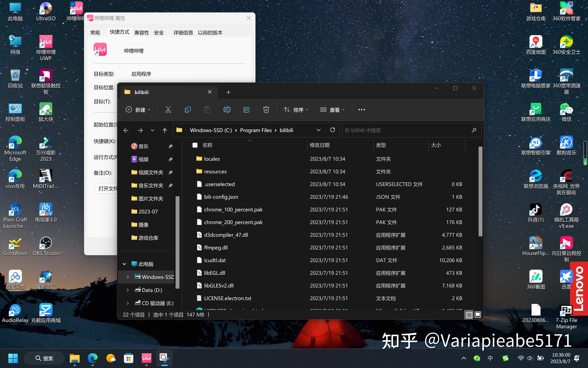The width and height of the screenshot is (588, 368).
Task: Go back with Explorer back arrow
Action: 126,130
